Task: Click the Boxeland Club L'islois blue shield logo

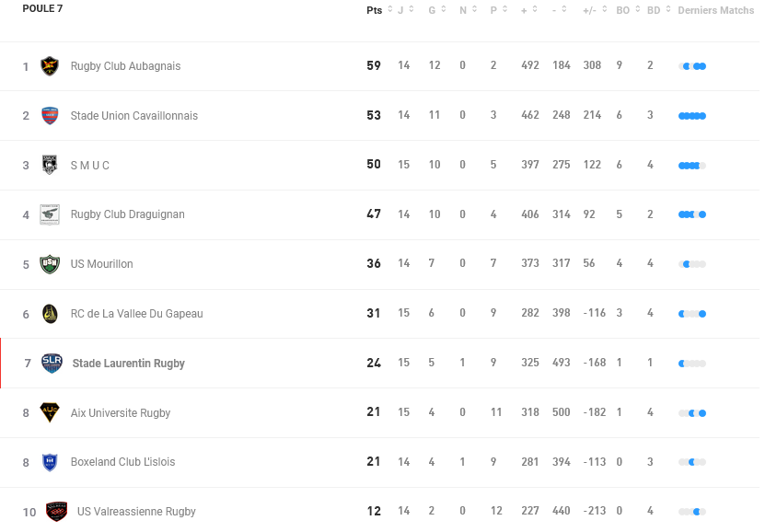Action: 50,462
